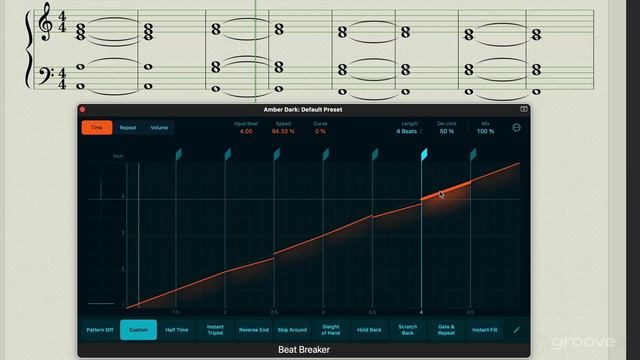Adjust the De-click 50 % value
This screenshot has width=640, height=360.
click(x=447, y=131)
